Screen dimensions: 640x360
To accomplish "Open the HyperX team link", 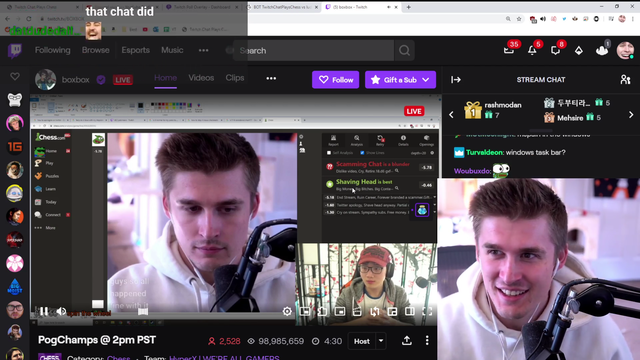I will pos(224,357).
